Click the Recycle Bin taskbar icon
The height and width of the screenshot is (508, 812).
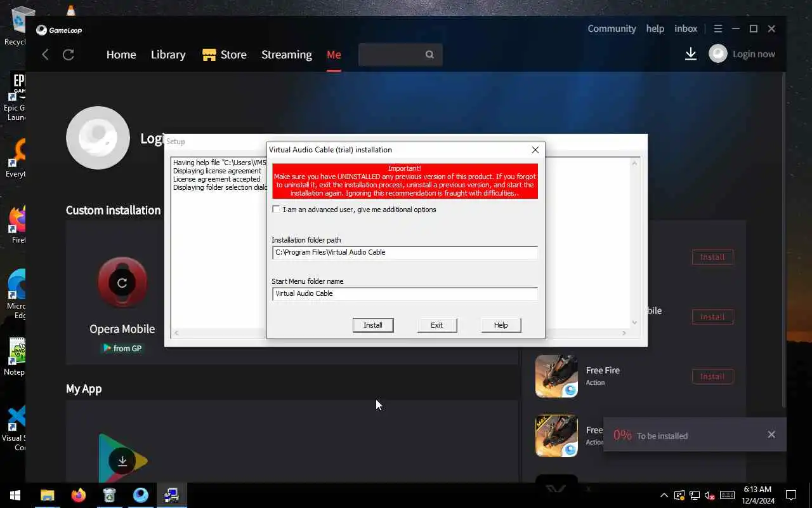[x=110, y=495]
